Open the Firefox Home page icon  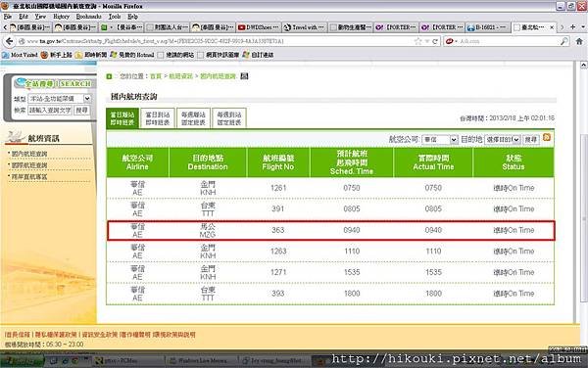pyautogui.click(x=579, y=41)
